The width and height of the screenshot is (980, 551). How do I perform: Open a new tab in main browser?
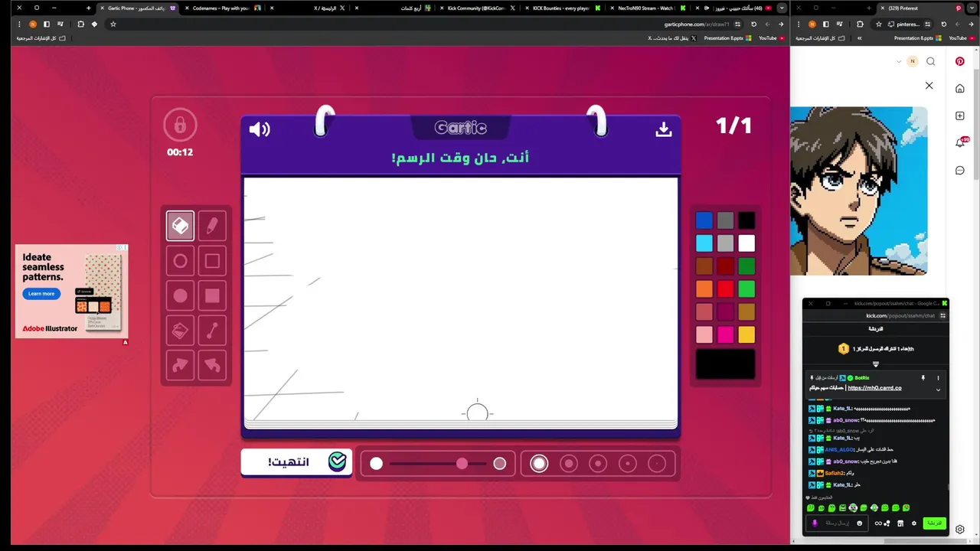click(x=88, y=8)
